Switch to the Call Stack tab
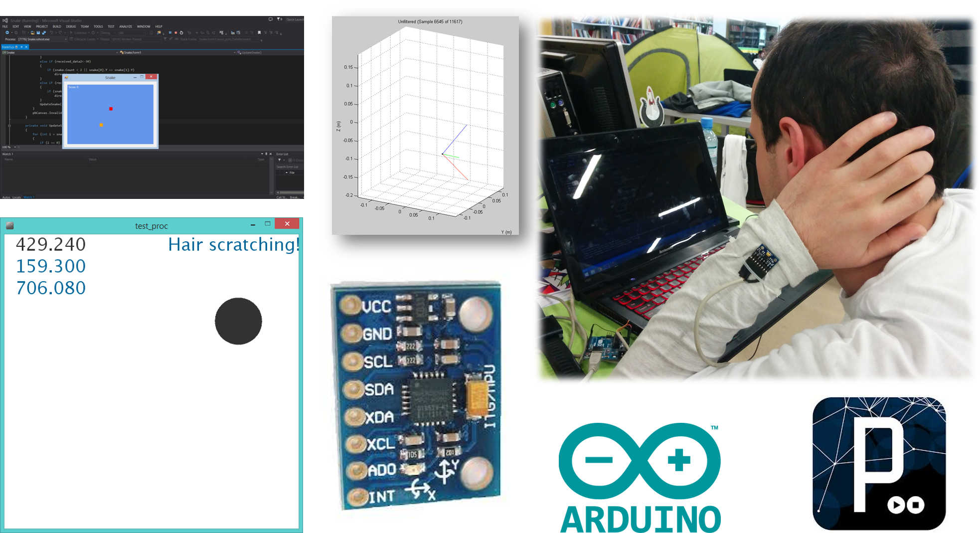This screenshot has width=980, height=533. click(282, 197)
